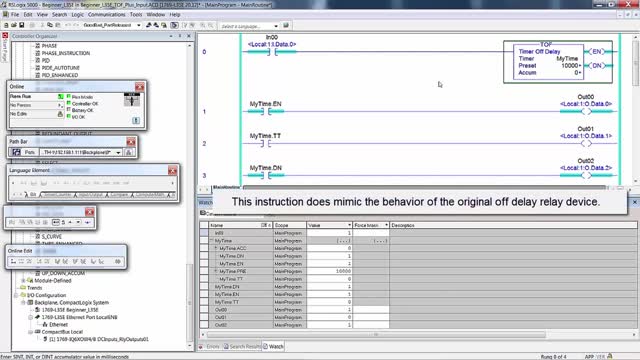This screenshot has width=640, height=360.
Task: Click the return arrow icon in small floating toolbar
Action: coord(88,222)
